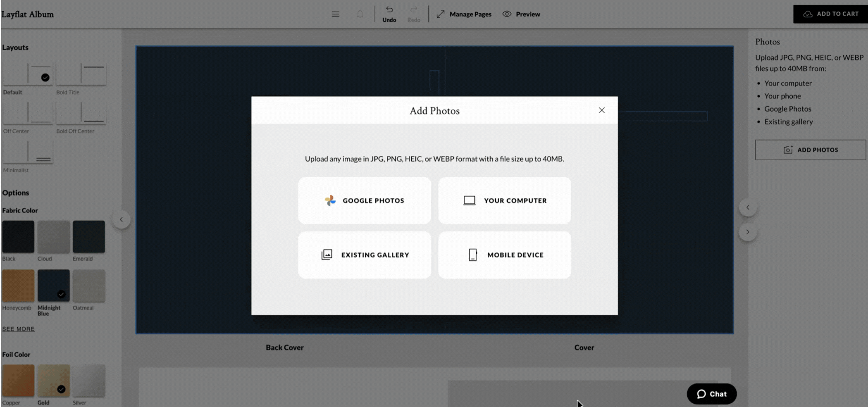The image size is (868, 407).
Task: Check notifications via the bell icon
Action: pyautogui.click(x=359, y=14)
